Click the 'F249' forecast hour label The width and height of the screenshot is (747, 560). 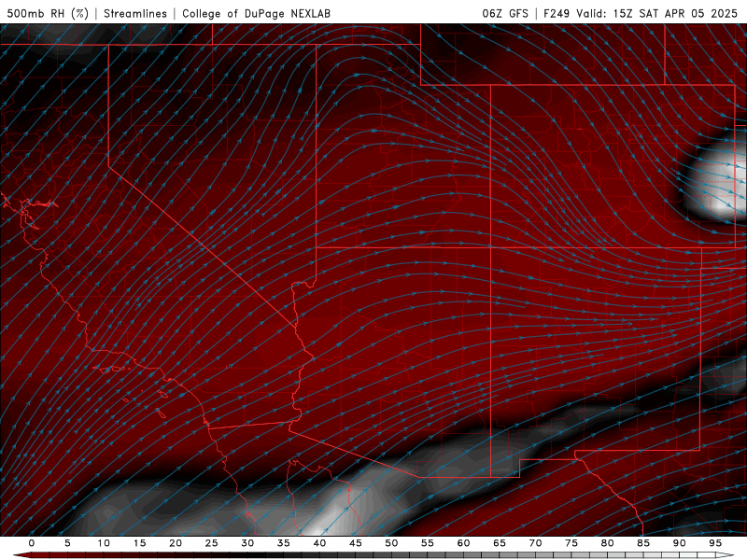(557, 13)
